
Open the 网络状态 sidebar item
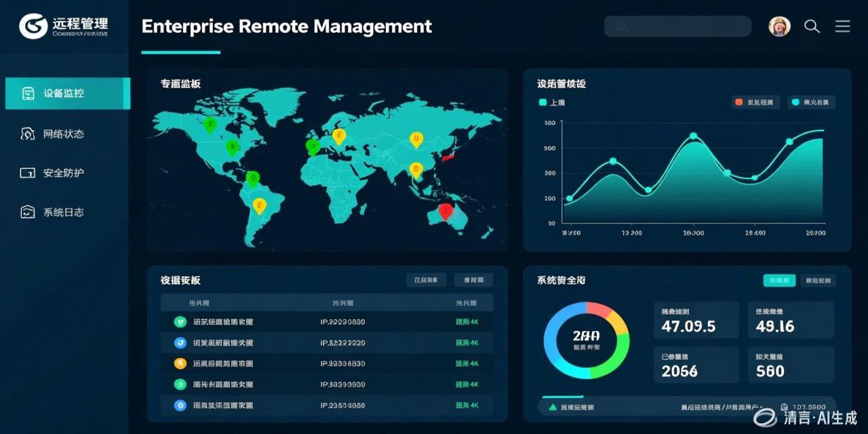(x=64, y=134)
